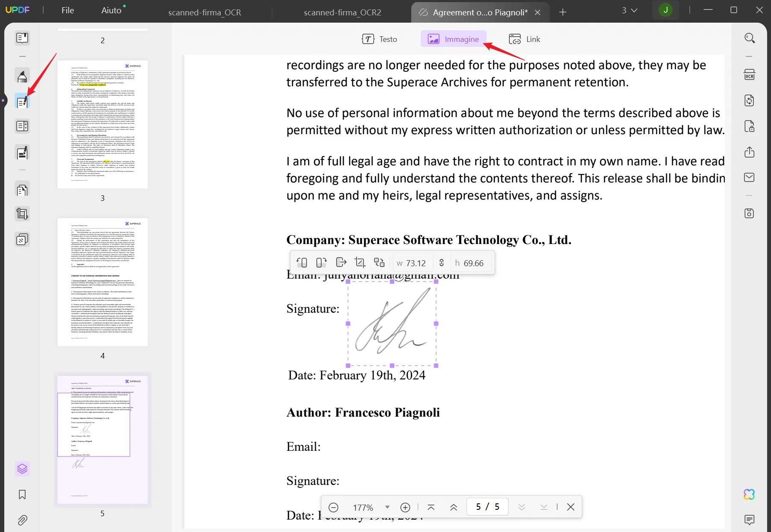Viewport: 771px width, 532px height.
Task: Click the company signature date "Date: February 19th, 2024"
Action: coord(357,375)
